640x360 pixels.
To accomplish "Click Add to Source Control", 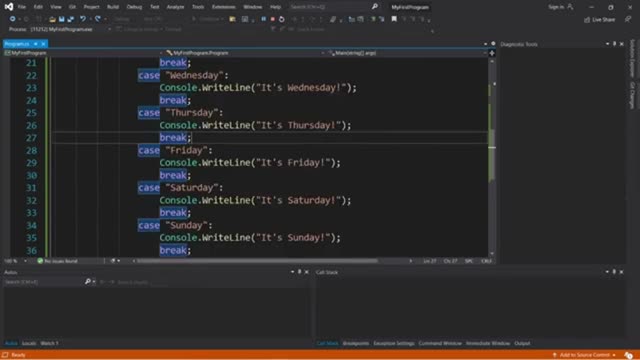I will tap(584, 355).
